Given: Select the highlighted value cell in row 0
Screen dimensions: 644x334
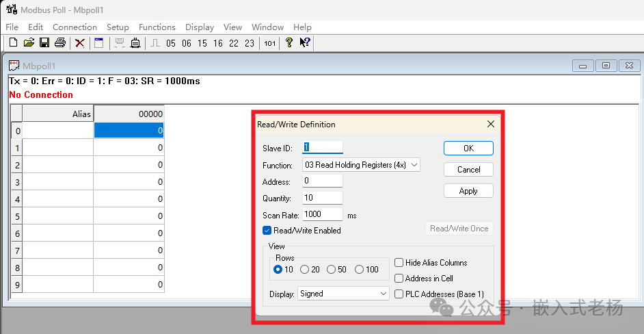Looking at the screenshot, I should tap(129, 131).
